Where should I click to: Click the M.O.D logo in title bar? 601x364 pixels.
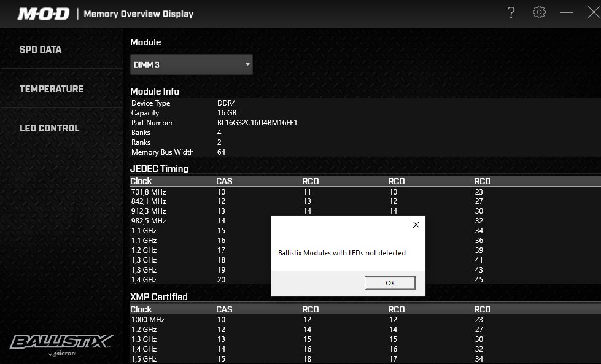click(43, 14)
